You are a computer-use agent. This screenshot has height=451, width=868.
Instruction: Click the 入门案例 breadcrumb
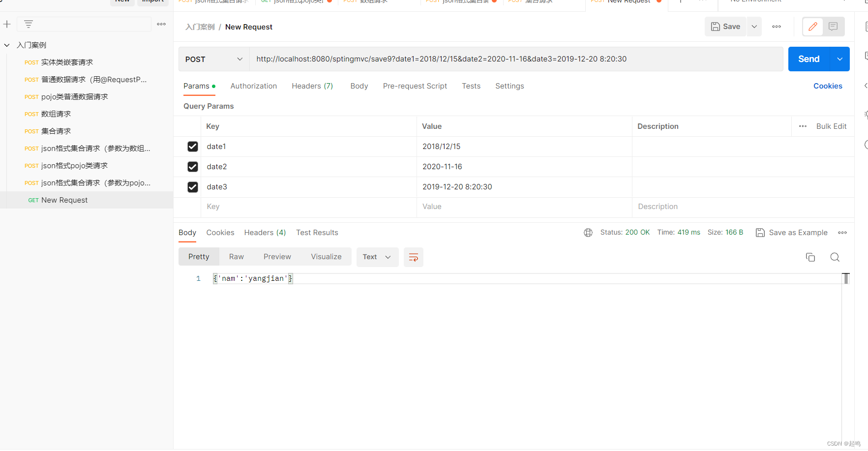200,27
